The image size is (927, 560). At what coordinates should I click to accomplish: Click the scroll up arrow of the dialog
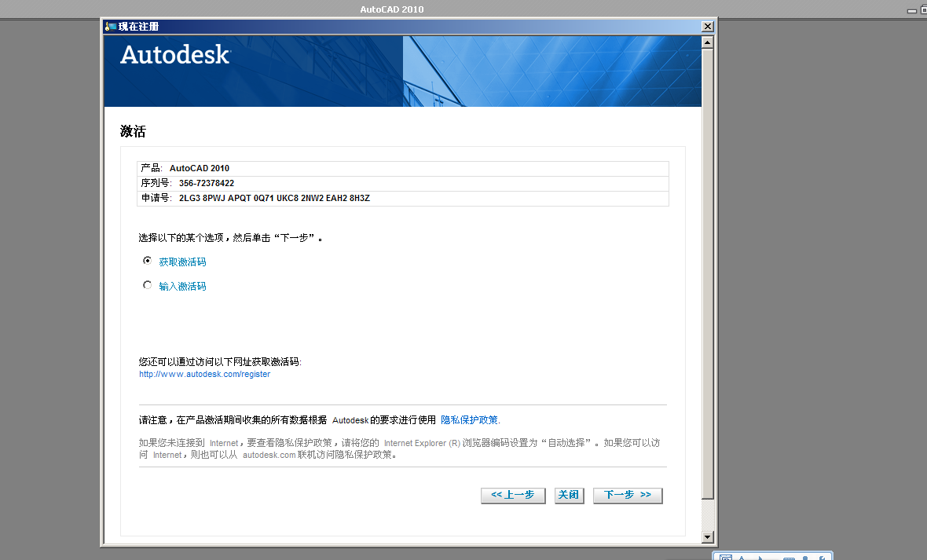click(707, 42)
